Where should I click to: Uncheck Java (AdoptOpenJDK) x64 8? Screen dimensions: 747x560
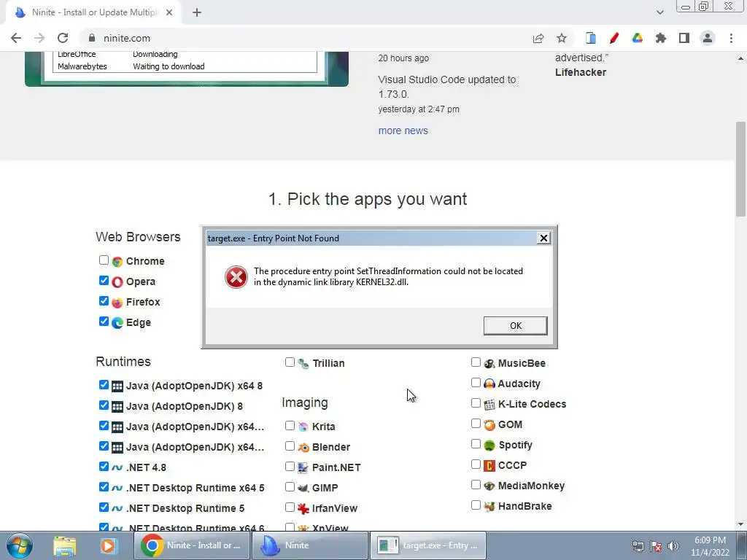(x=104, y=385)
